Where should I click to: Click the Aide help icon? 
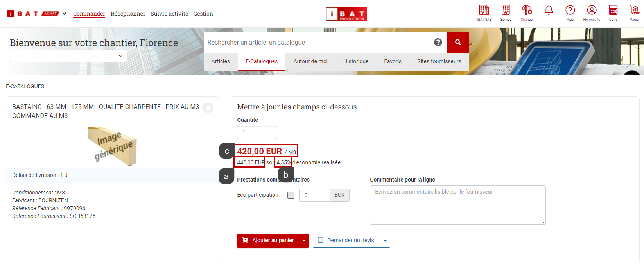570,11
